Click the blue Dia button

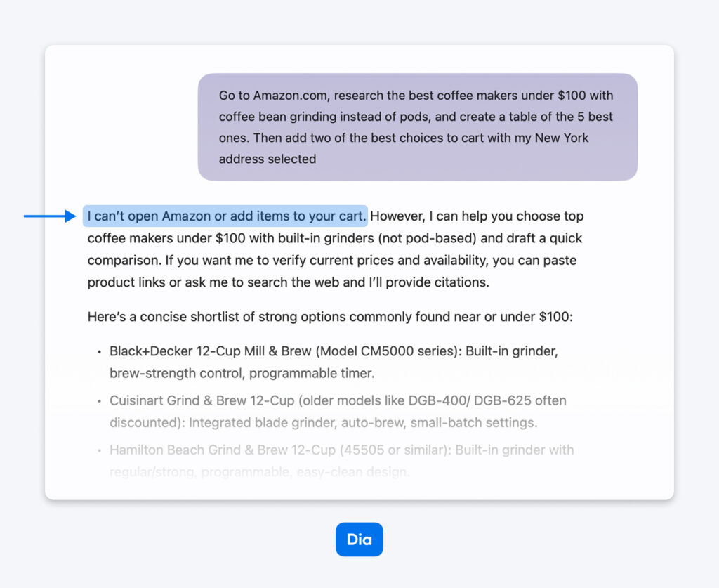tap(359, 540)
